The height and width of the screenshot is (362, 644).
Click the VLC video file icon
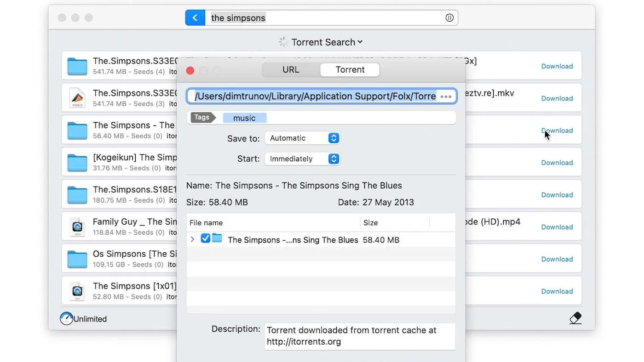click(x=77, y=98)
